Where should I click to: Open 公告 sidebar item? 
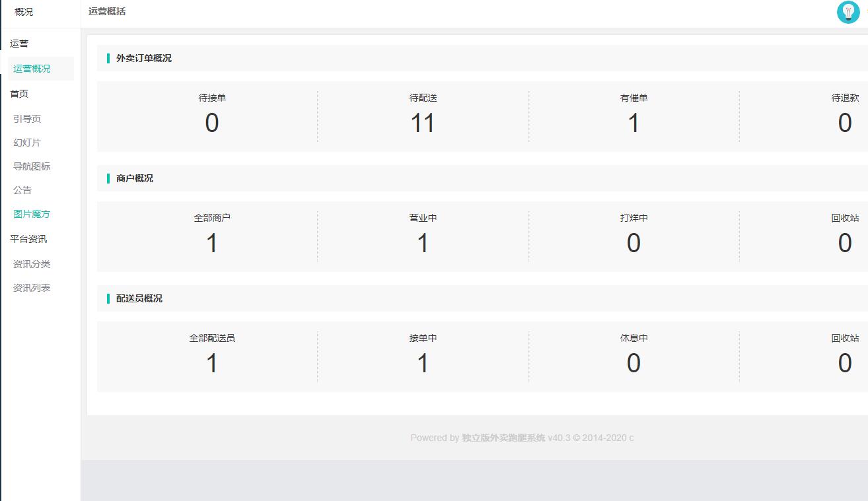click(x=22, y=190)
